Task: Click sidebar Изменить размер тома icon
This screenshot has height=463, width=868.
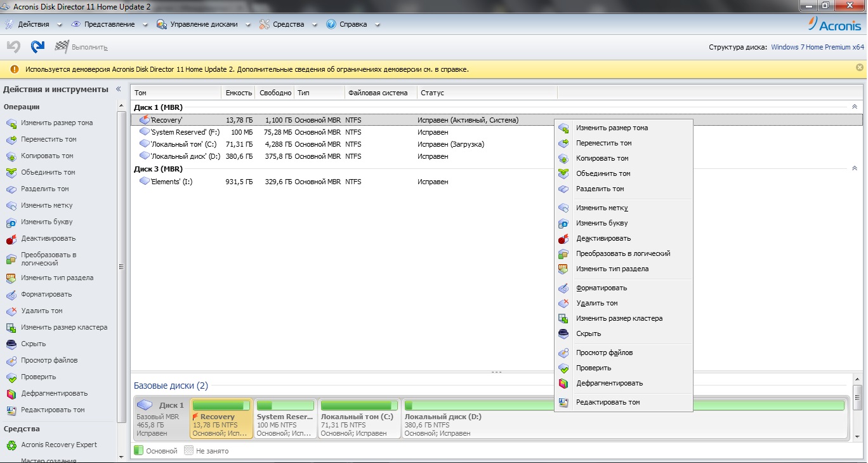Action: pyautogui.click(x=11, y=123)
